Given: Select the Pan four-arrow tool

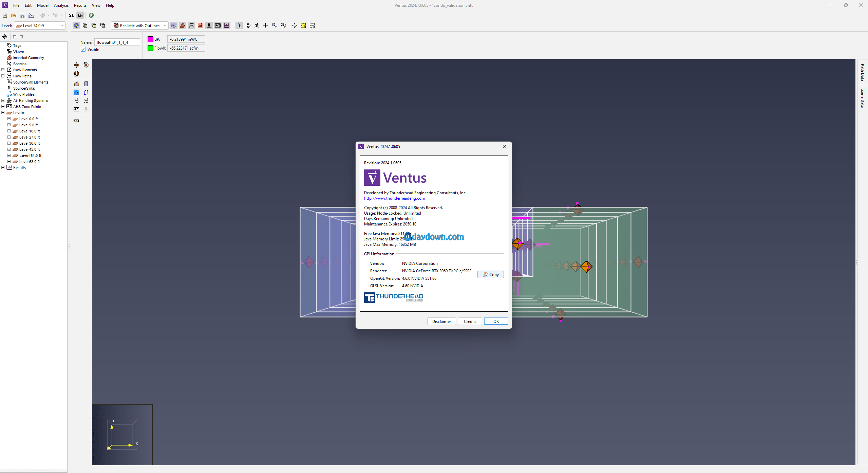Looking at the screenshot, I should (266, 25).
